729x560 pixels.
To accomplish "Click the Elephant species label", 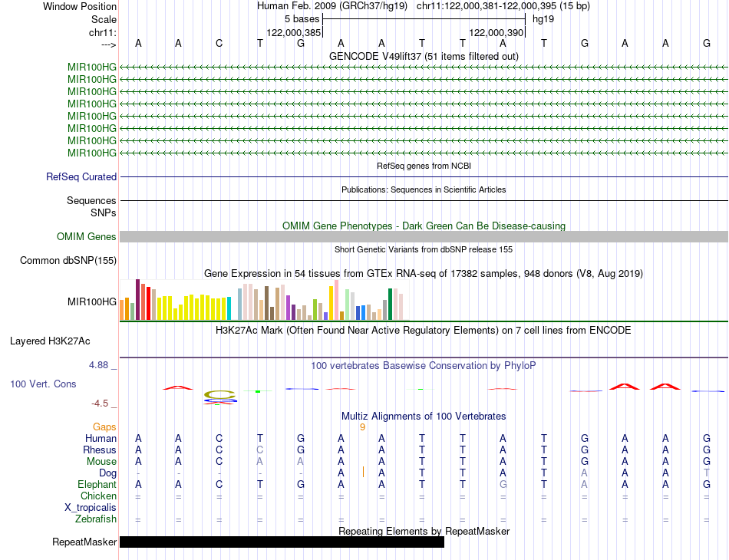I will [x=97, y=484].
